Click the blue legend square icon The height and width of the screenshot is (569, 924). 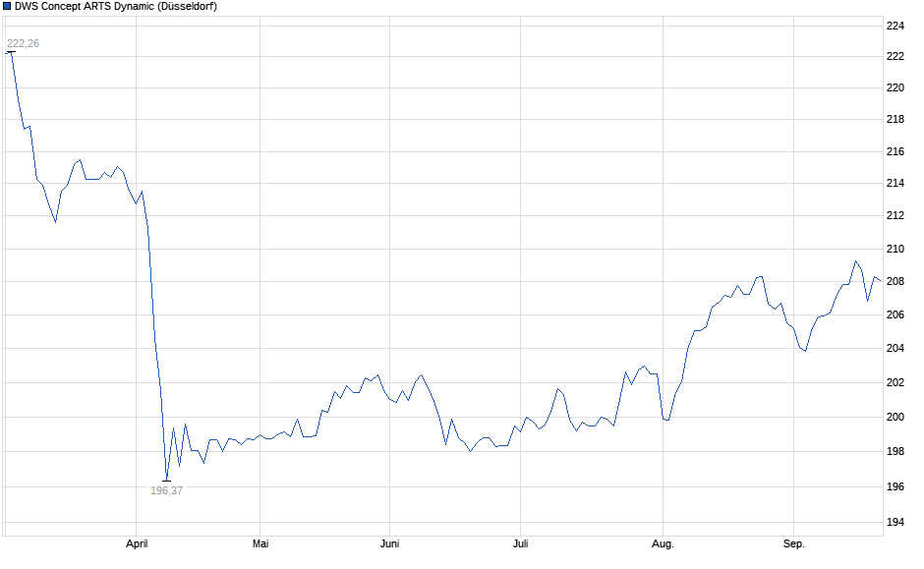pyautogui.click(x=7, y=7)
